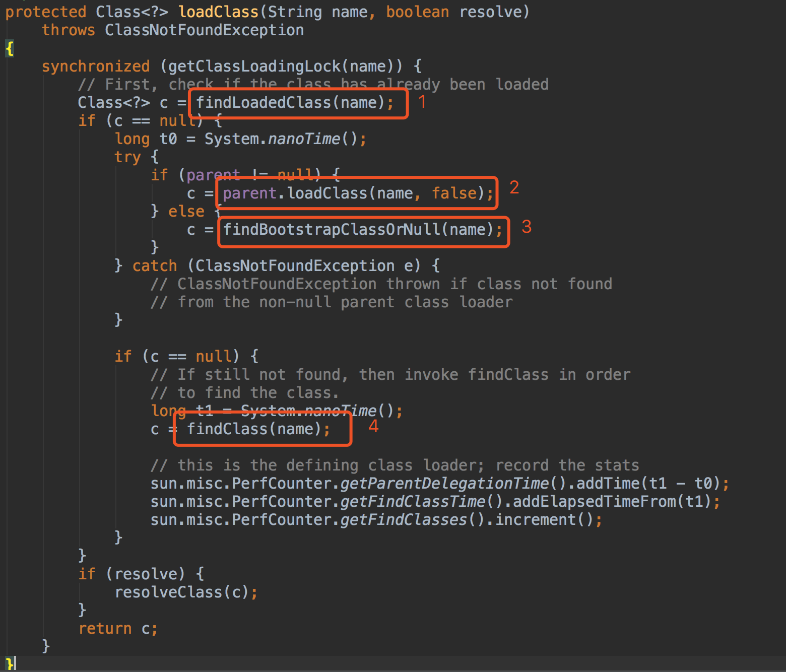Click getParentDelegationTime() method call
The height and width of the screenshot is (672, 786).
click(453, 483)
